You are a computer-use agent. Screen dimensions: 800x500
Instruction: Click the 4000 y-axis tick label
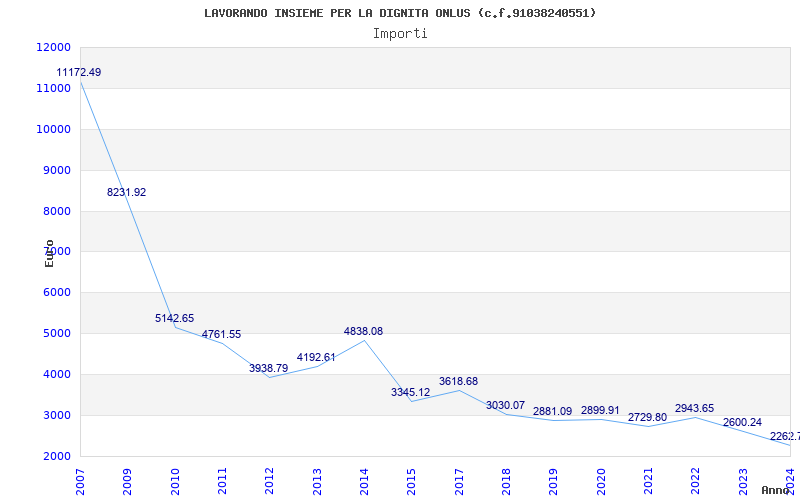[x=56, y=374]
